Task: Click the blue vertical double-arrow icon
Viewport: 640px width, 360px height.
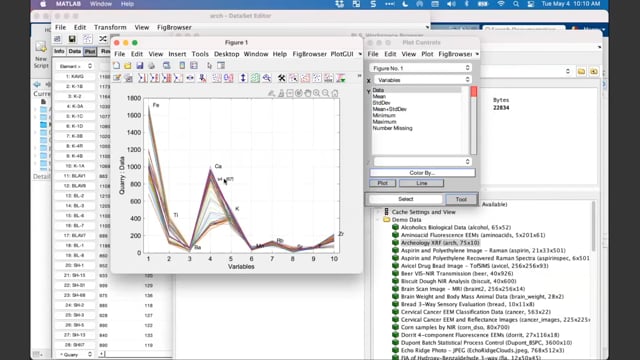Action: pos(243,78)
